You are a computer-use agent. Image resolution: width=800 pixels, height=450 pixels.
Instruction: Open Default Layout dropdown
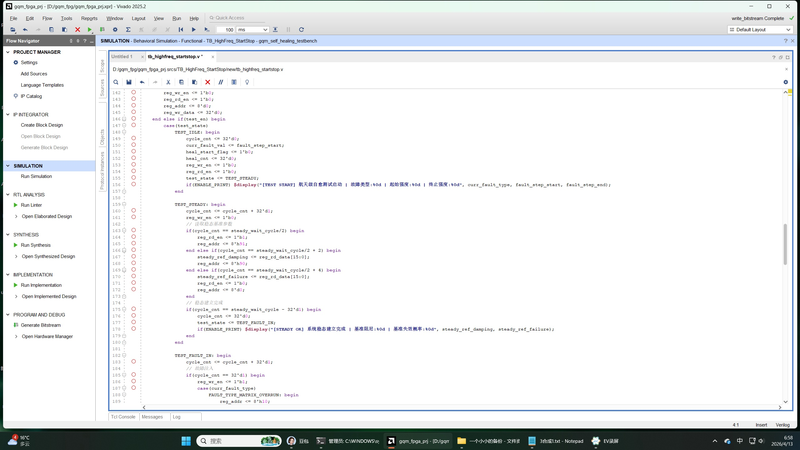pos(760,30)
